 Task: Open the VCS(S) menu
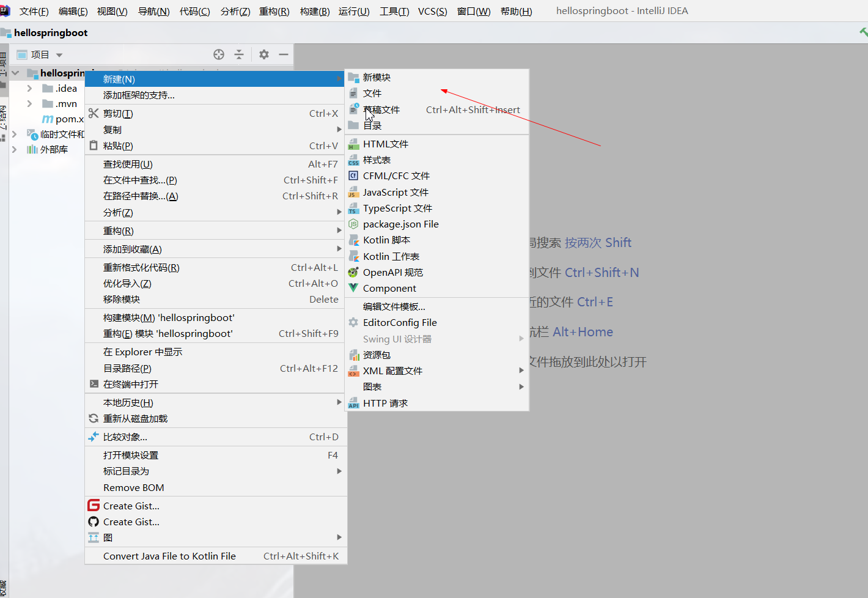432,11
